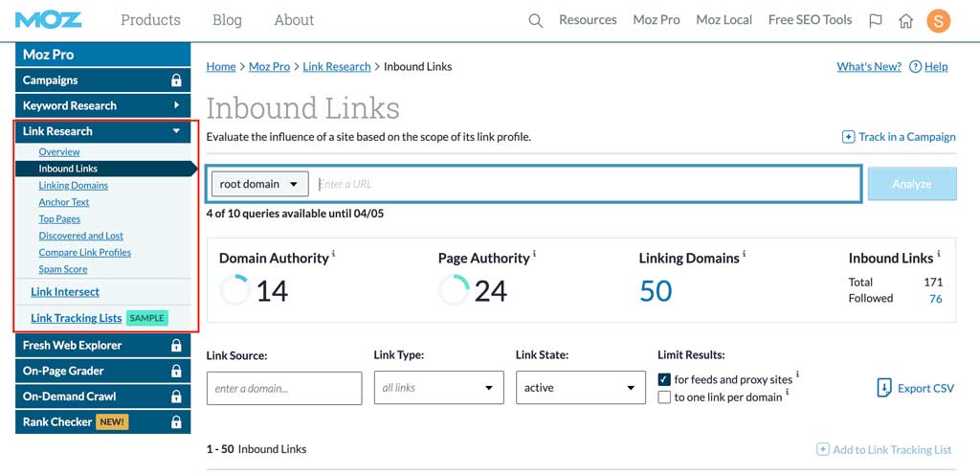
Task: Click the Track in a Campaign plus icon
Action: 848,137
